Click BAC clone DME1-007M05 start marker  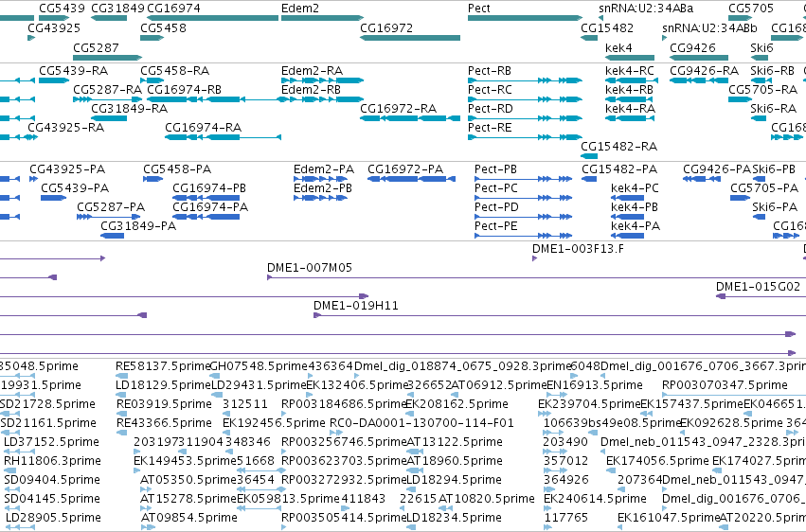point(270,277)
